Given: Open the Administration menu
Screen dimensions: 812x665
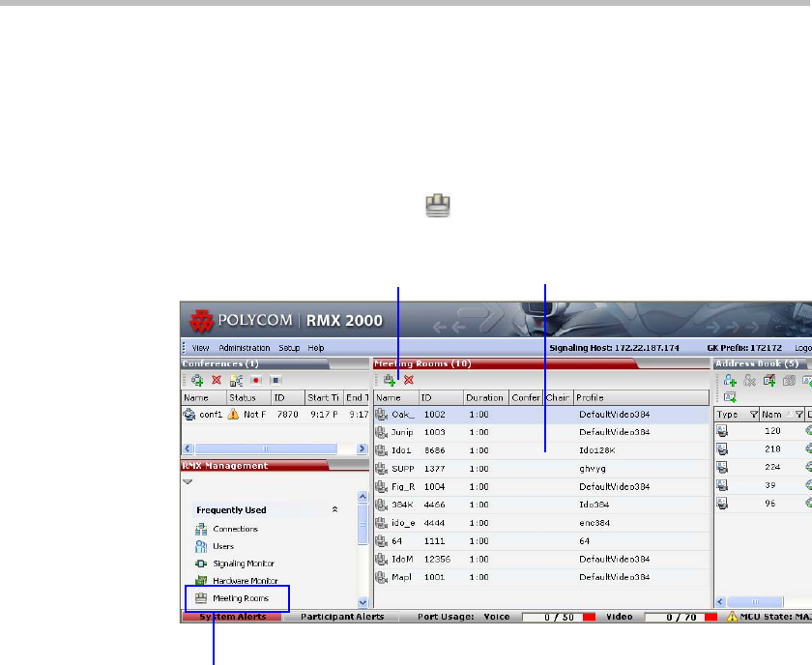Looking at the screenshot, I should click(x=245, y=348).
